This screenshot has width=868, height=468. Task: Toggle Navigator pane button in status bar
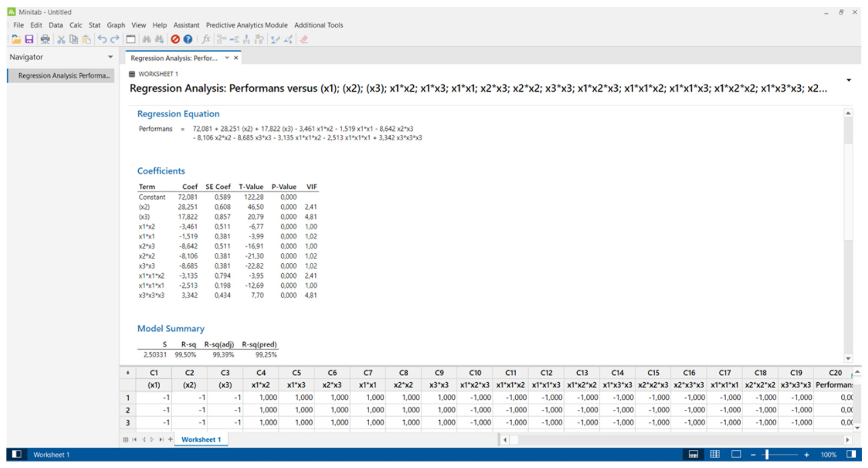coord(17,454)
